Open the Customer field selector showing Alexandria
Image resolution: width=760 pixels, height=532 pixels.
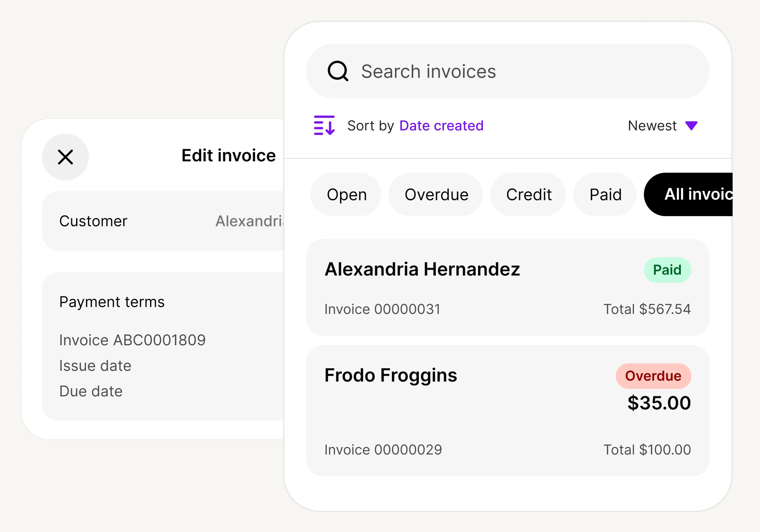(x=166, y=221)
